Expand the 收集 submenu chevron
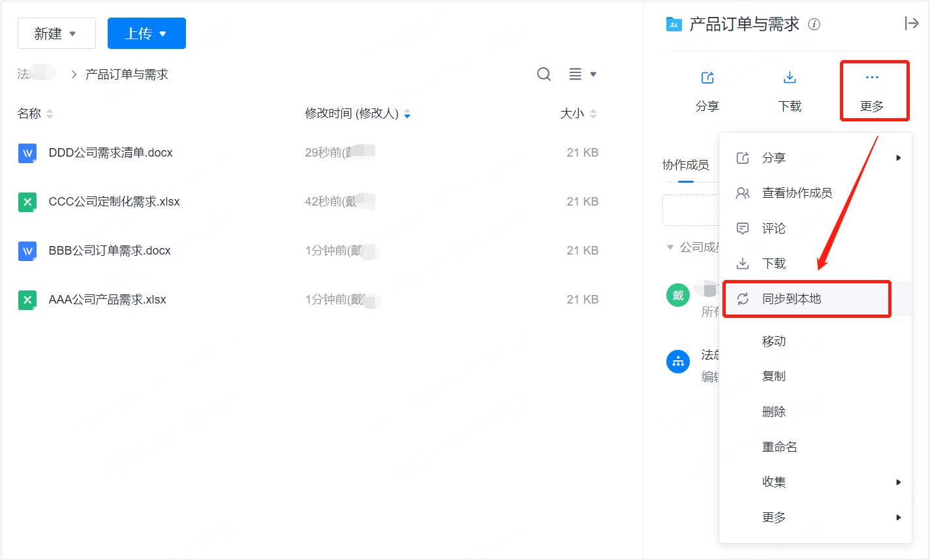930x560 pixels. click(899, 482)
